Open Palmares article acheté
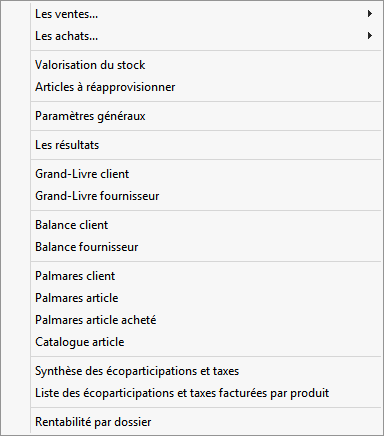This screenshot has height=436, width=384. pos(206,320)
